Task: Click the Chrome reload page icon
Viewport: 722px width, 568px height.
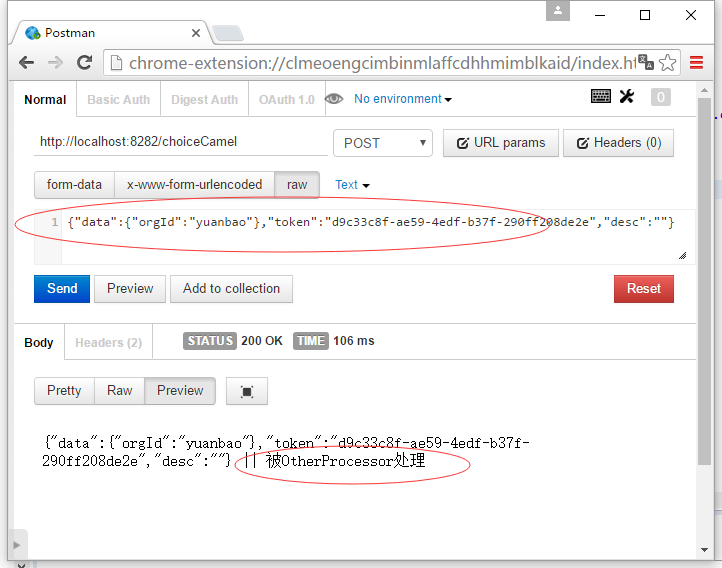Action: pos(85,63)
